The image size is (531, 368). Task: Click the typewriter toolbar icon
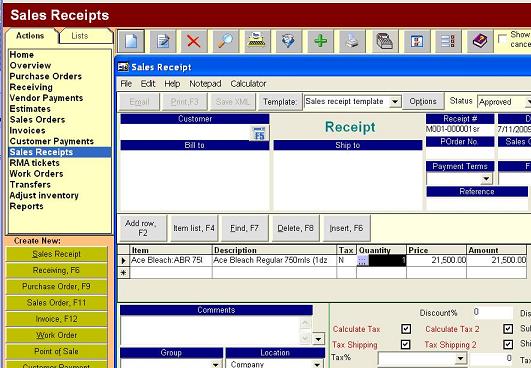257,41
